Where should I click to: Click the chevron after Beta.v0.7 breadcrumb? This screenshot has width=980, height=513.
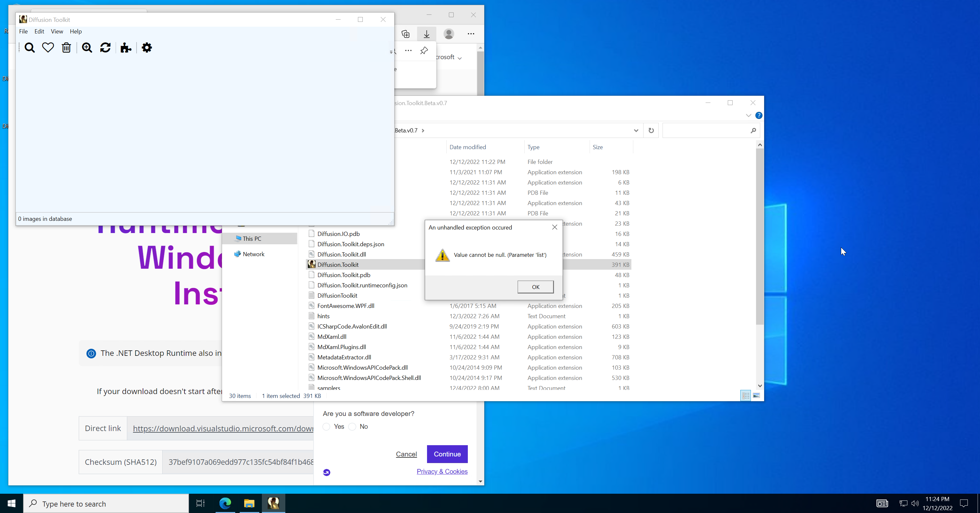[423, 130]
